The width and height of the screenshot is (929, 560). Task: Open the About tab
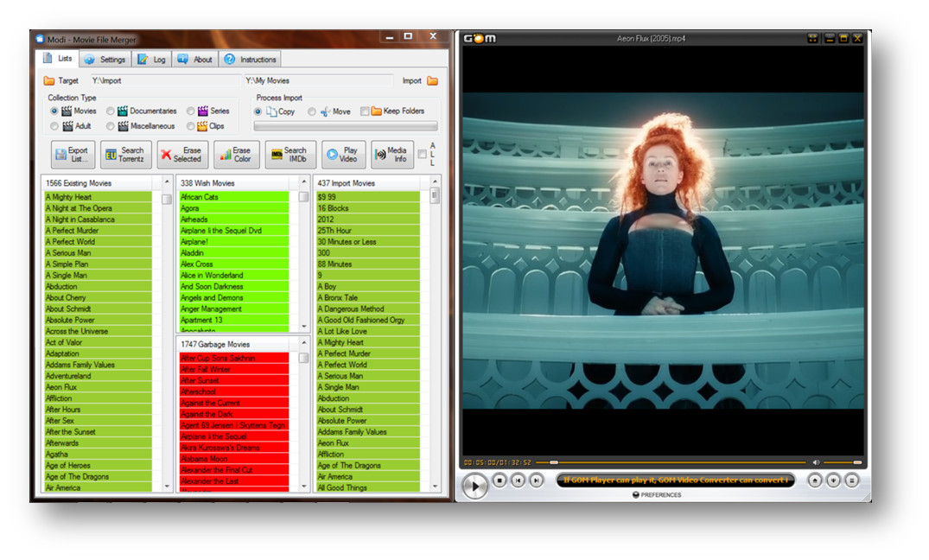click(194, 60)
